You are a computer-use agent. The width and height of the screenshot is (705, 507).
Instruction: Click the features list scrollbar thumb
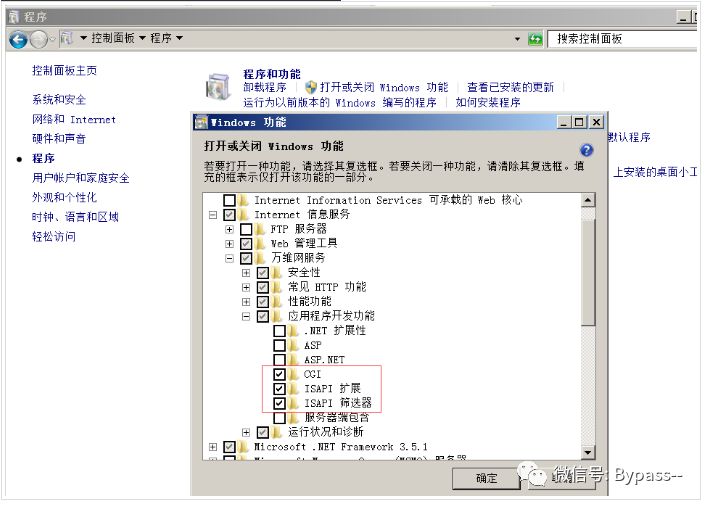pos(588,271)
